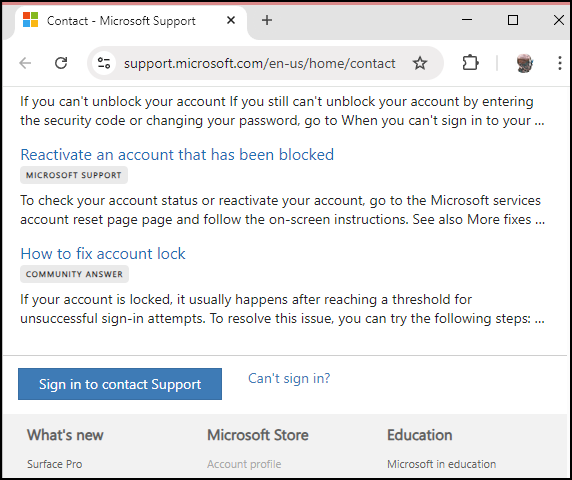Minimize the Chrome window
The width and height of the screenshot is (572, 480).
coord(467,20)
